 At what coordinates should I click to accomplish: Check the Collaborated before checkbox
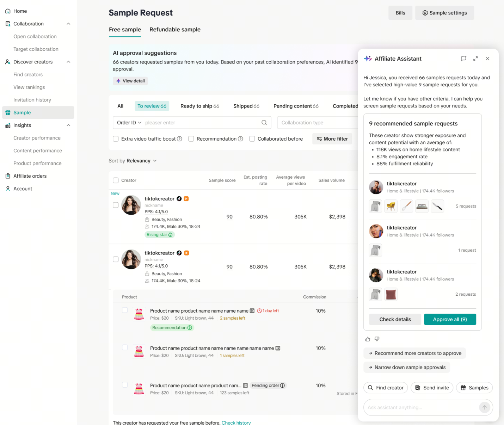coord(252,139)
